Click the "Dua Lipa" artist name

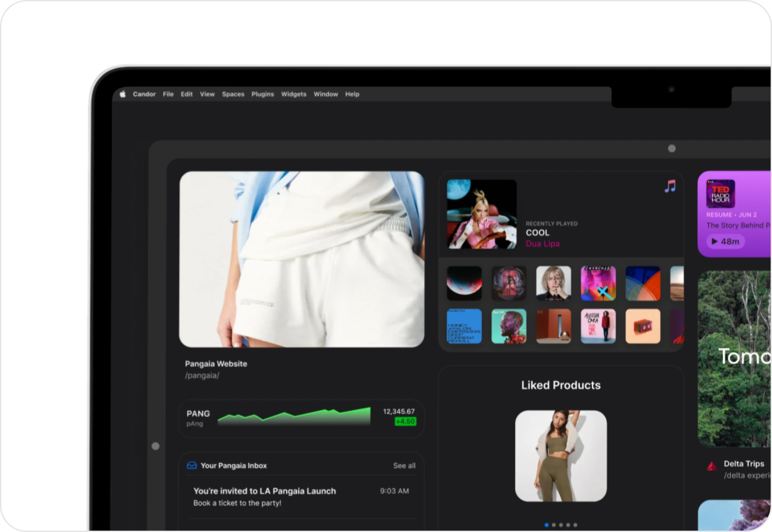[543, 244]
